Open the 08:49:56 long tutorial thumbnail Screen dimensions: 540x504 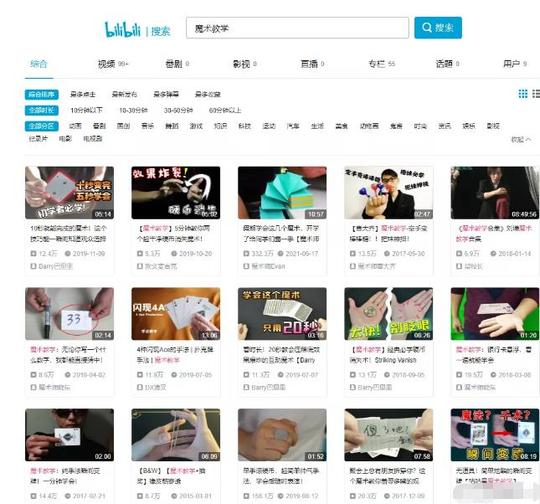point(495,193)
